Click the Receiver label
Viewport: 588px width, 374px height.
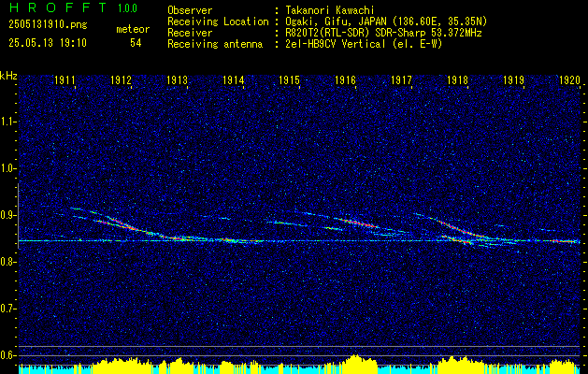pyautogui.click(x=190, y=33)
